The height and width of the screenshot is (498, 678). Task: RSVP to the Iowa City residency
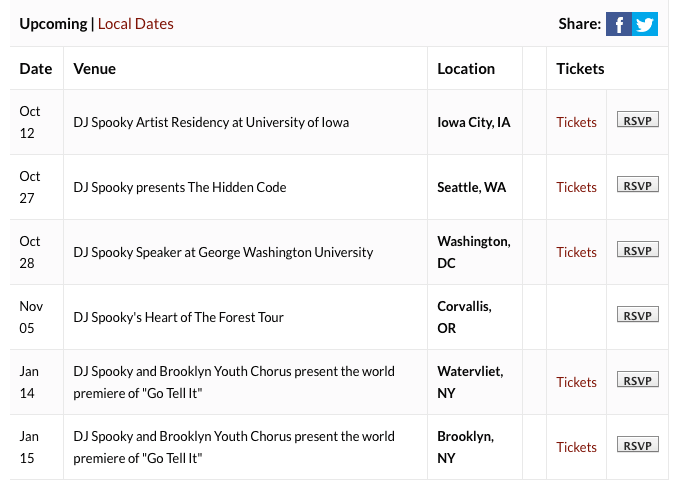click(637, 121)
